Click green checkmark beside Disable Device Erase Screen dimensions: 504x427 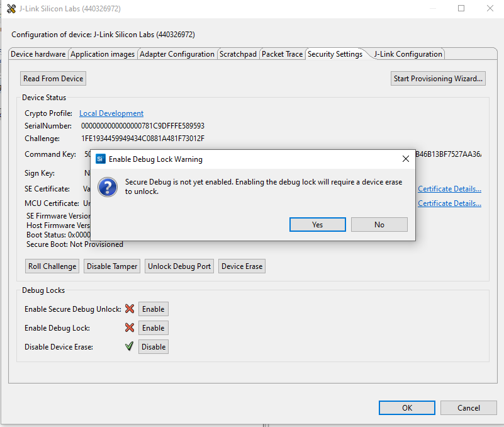(129, 346)
